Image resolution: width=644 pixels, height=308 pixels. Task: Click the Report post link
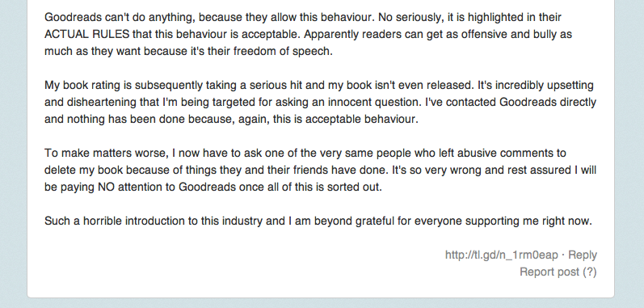click(549, 272)
